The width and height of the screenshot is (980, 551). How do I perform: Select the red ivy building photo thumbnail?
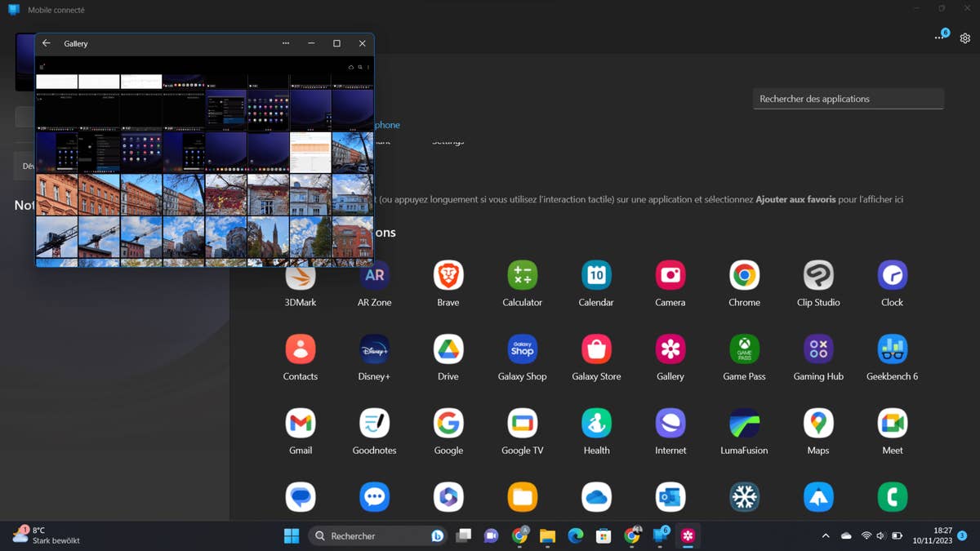pos(226,194)
